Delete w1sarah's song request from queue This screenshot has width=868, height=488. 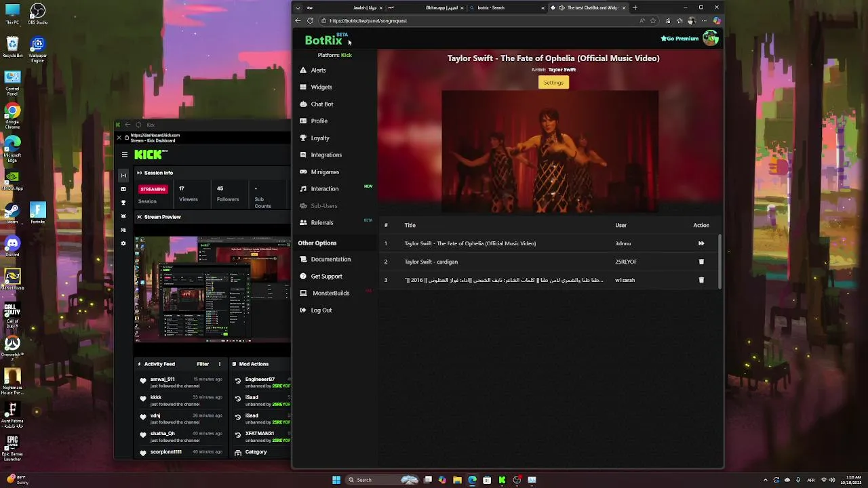[x=701, y=280]
